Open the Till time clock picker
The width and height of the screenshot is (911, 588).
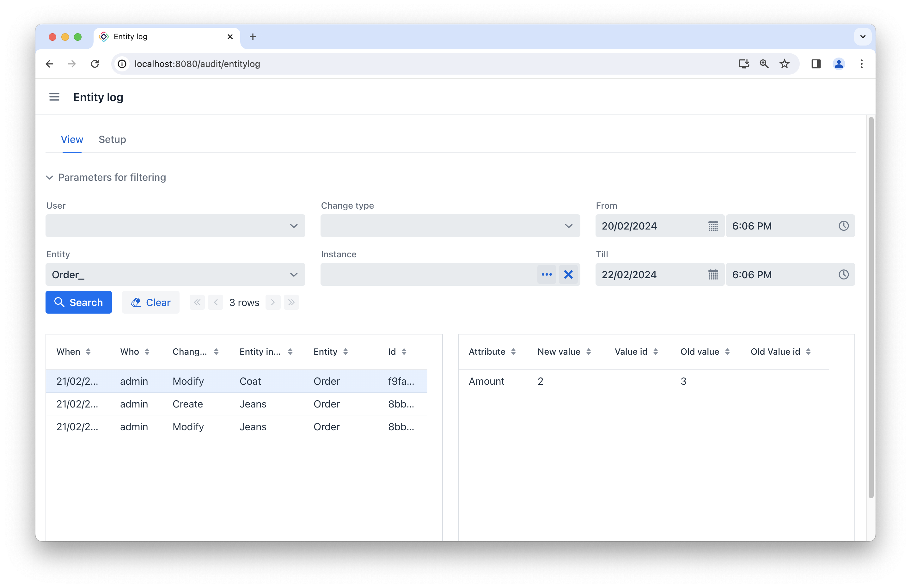coord(843,274)
